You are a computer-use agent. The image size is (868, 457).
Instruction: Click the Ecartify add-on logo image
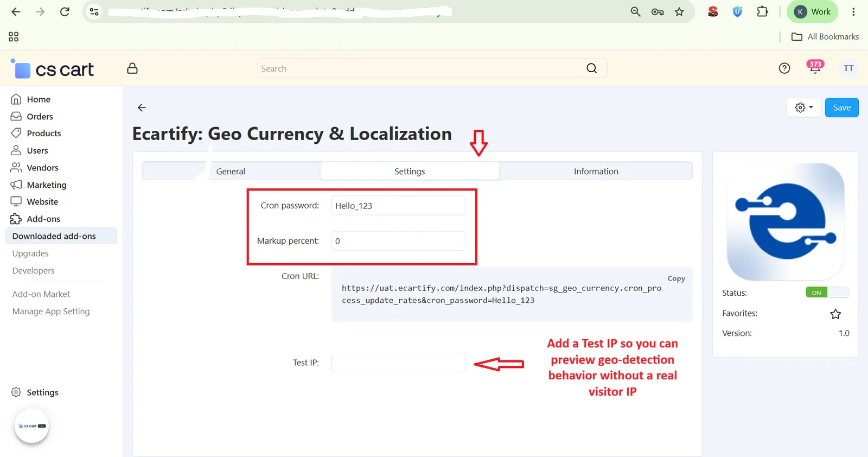coord(785,221)
